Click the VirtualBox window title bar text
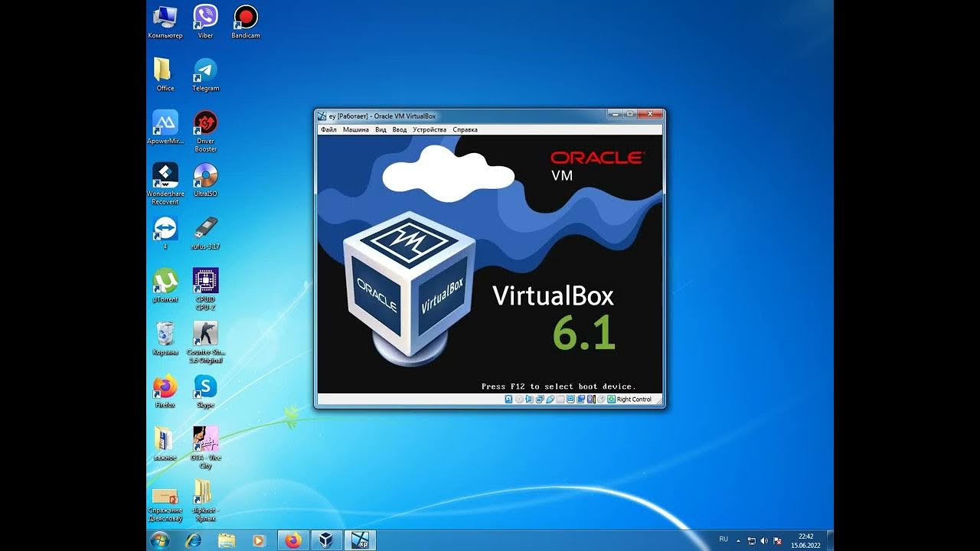This screenshot has height=551, width=980. pyautogui.click(x=382, y=116)
